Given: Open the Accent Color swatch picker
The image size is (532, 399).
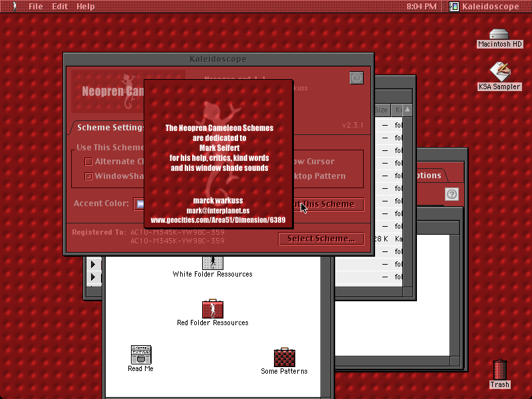Looking at the screenshot, I should click(139, 204).
